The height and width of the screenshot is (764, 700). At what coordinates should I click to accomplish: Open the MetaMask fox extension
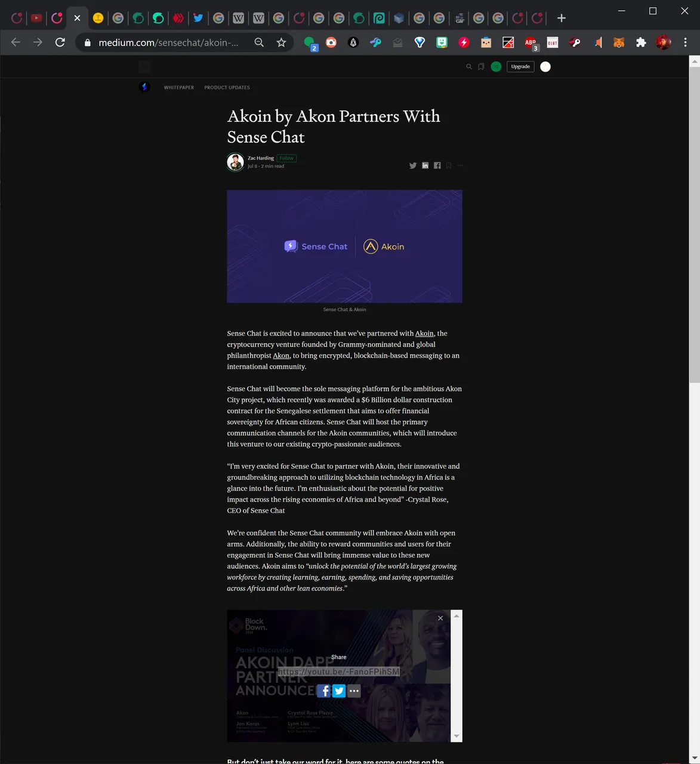(619, 42)
